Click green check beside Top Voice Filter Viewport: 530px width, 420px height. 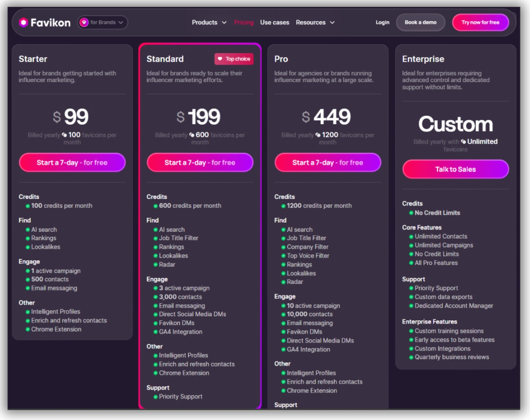tap(283, 256)
